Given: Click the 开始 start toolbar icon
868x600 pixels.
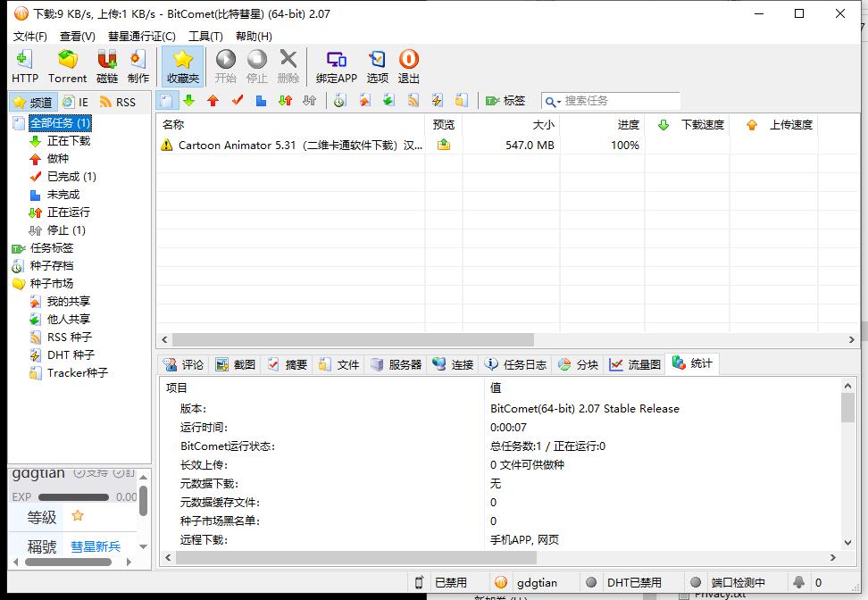Looking at the screenshot, I should click(x=225, y=66).
